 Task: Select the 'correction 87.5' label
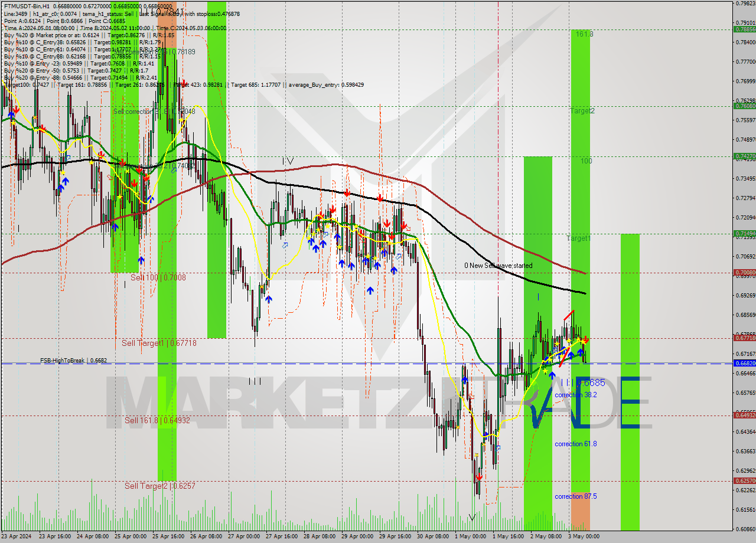pyautogui.click(x=576, y=496)
